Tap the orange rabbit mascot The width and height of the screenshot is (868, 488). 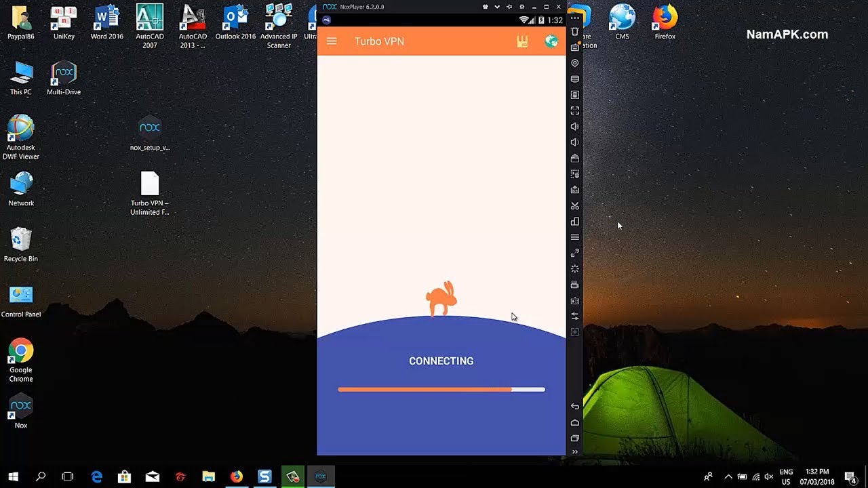coord(441,299)
